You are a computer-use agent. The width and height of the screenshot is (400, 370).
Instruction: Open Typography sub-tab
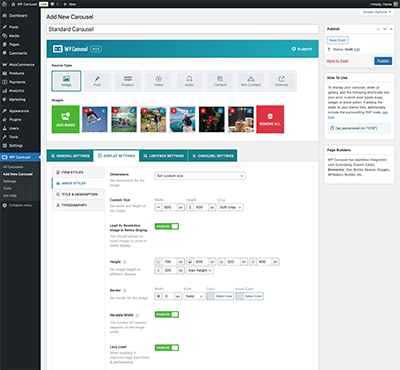[x=78, y=205]
